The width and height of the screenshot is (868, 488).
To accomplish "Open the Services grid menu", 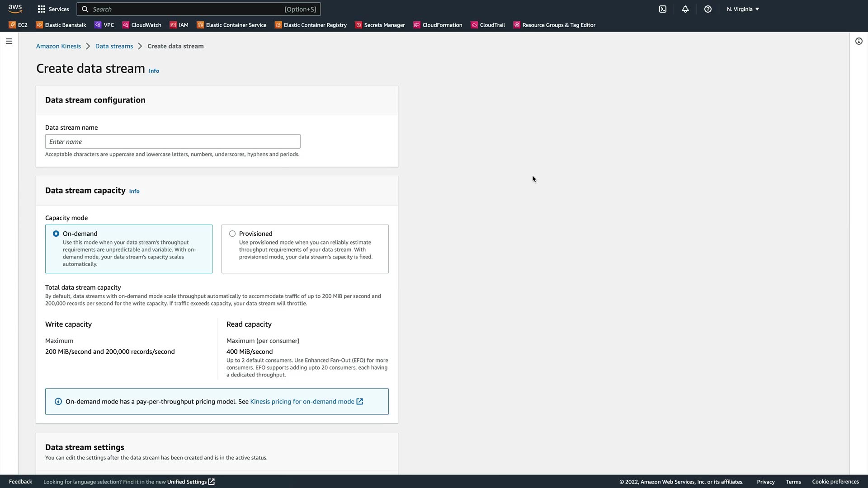I will tap(53, 9).
